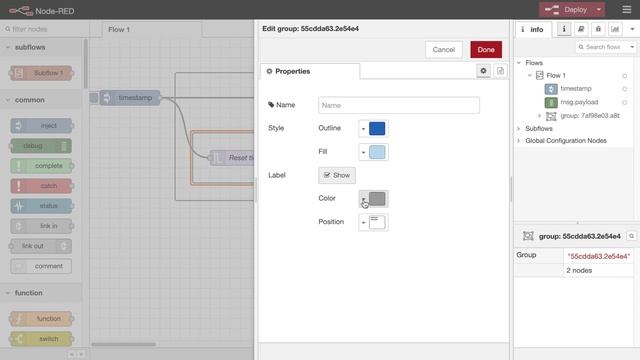Open the debug bug icon tab

click(x=598, y=29)
